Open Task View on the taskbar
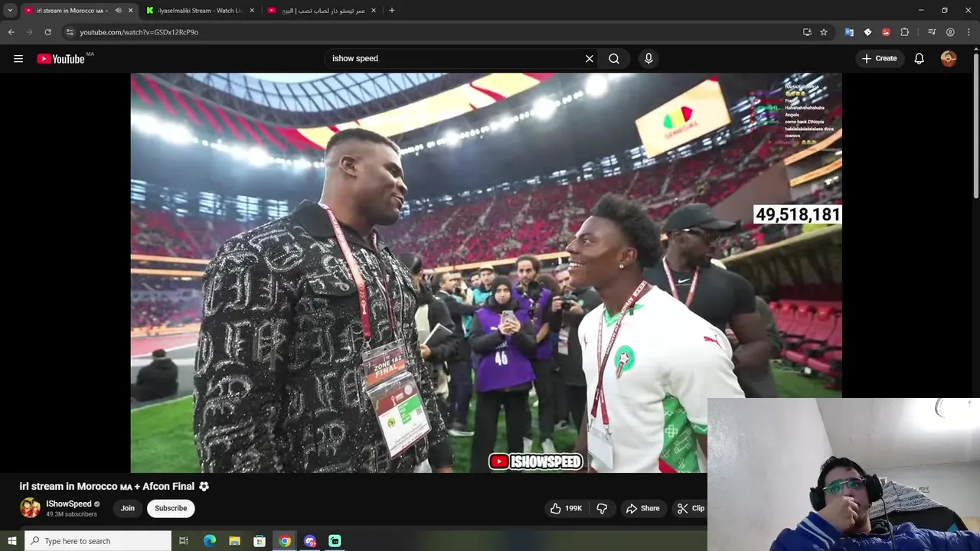 (184, 541)
